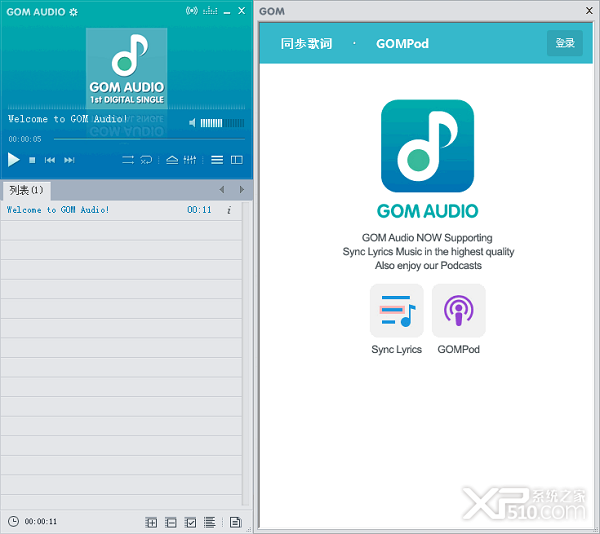Image resolution: width=600 pixels, height=534 pixels.
Task: Toggle the playlist panel with three-line icon
Action: click(217, 160)
